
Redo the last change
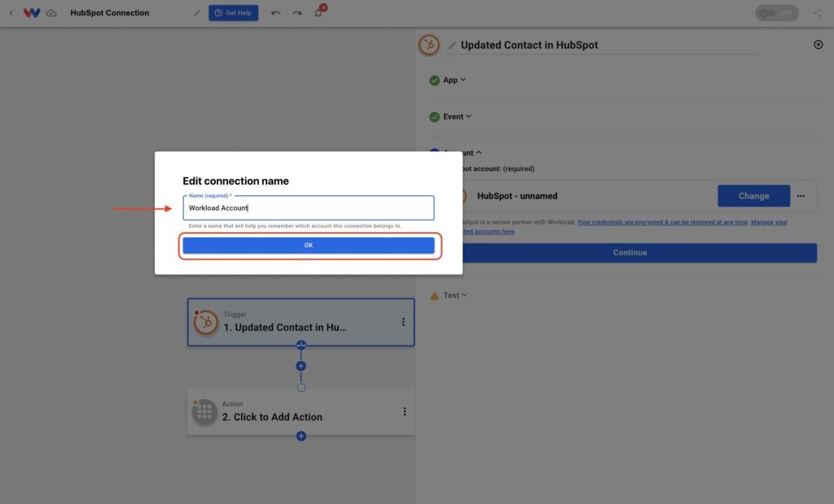tap(296, 13)
